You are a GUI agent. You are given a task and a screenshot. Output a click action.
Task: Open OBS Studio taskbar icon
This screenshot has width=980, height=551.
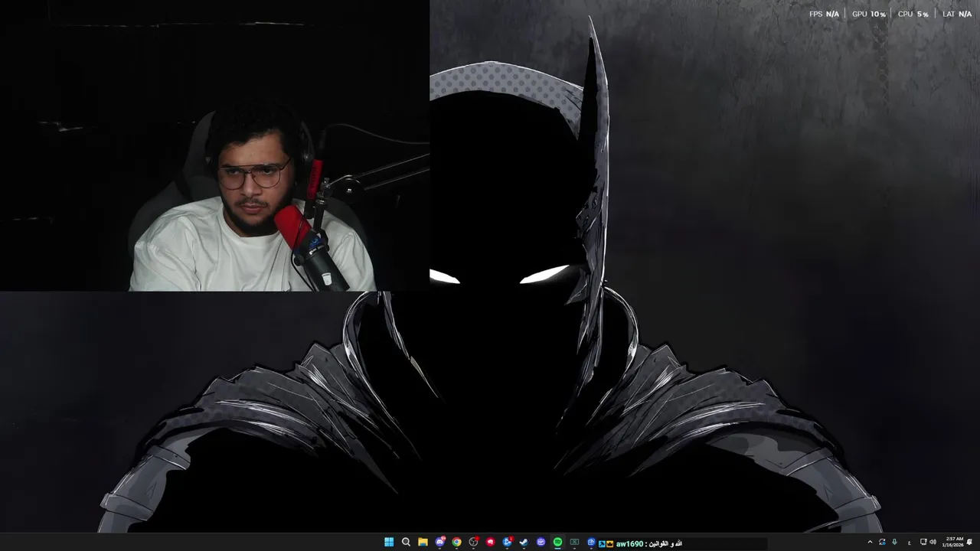click(x=474, y=542)
